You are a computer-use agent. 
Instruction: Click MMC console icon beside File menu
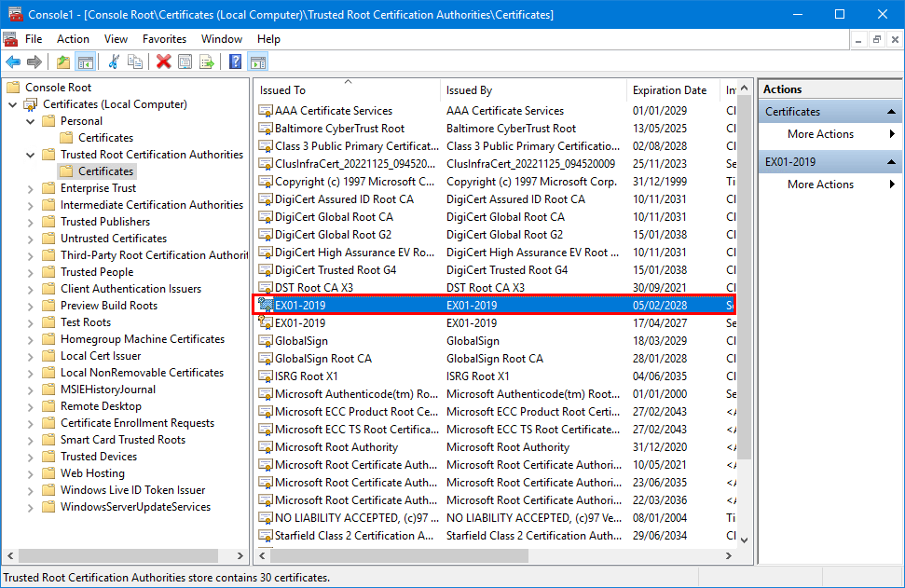pos(10,39)
